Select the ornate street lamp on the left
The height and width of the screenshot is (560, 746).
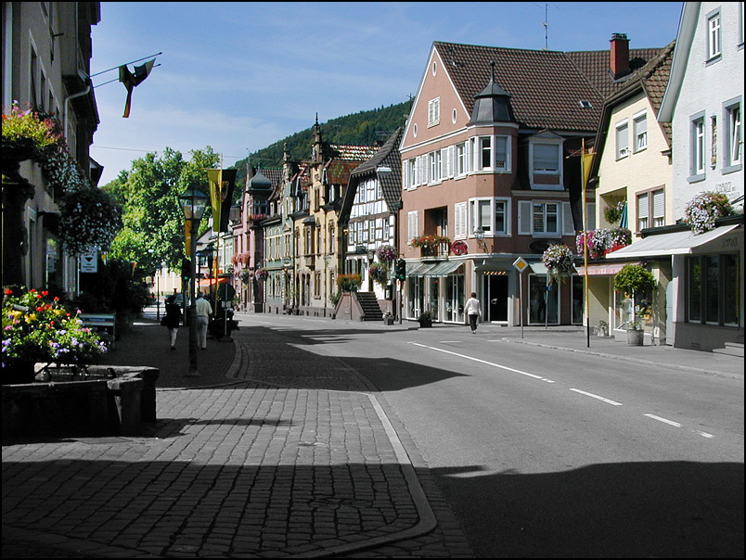point(193,207)
